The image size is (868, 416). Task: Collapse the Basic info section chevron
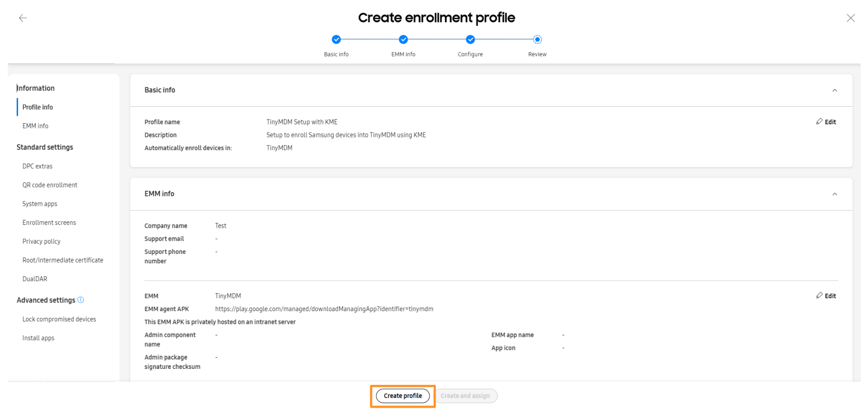click(x=834, y=90)
